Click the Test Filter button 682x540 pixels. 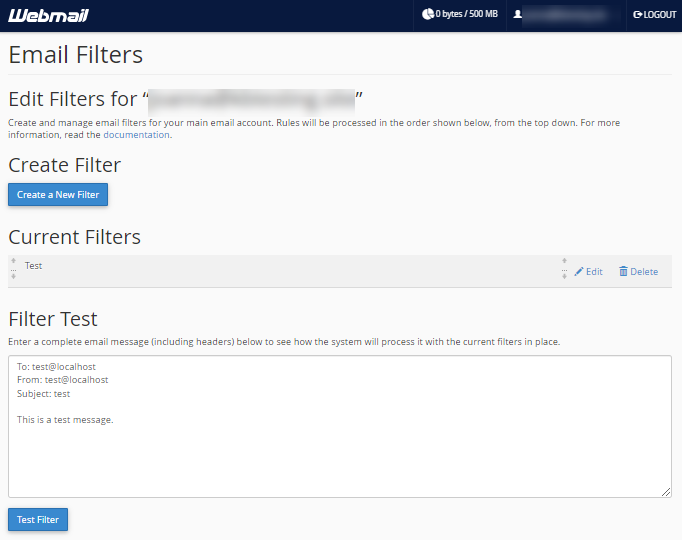pyautogui.click(x=38, y=520)
